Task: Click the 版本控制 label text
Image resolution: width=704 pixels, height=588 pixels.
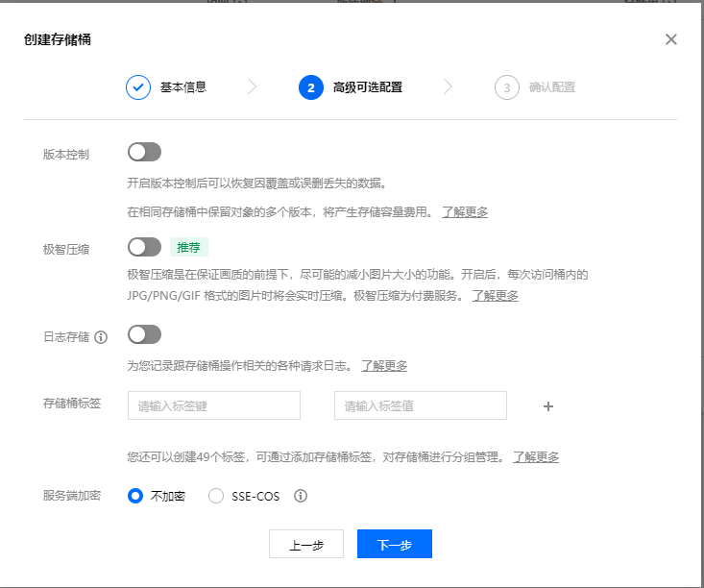Action: [66, 155]
